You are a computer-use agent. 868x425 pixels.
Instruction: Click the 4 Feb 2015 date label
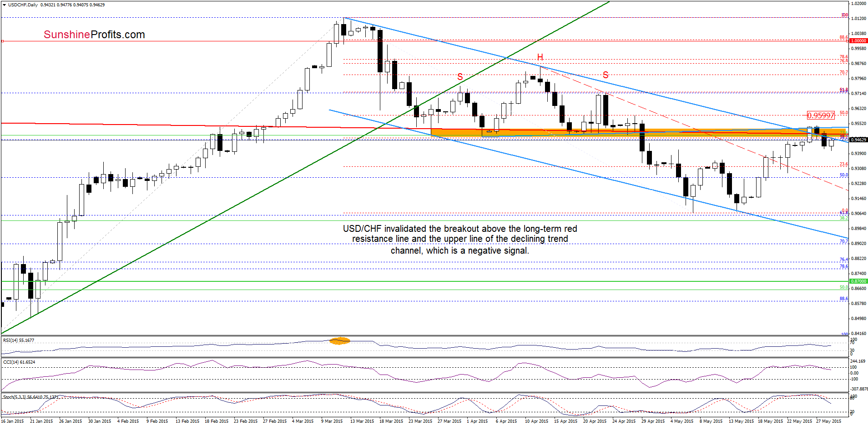[x=128, y=421]
